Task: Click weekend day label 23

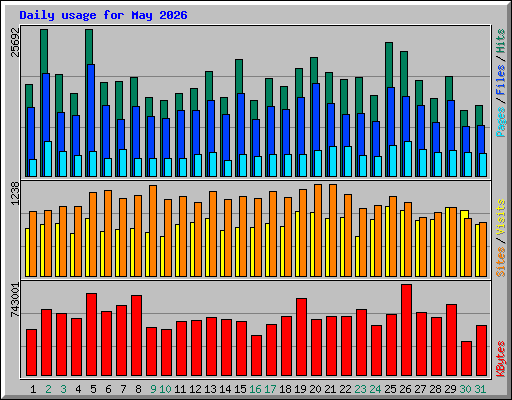Action: click(360, 389)
